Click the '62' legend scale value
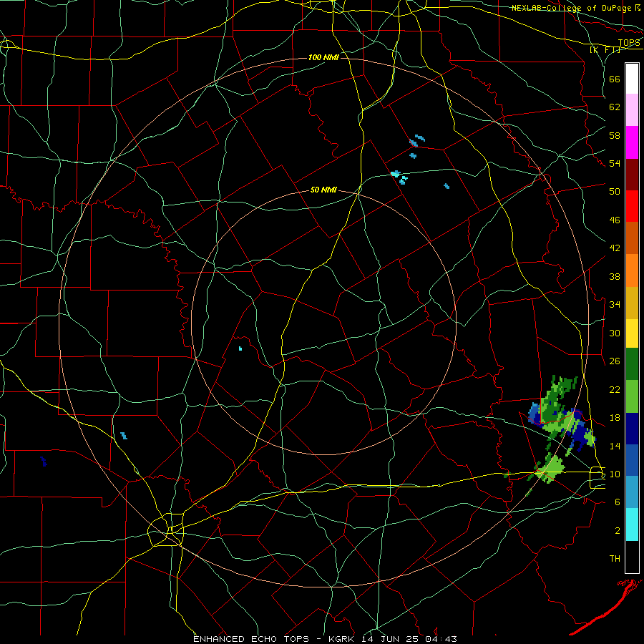The width and height of the screenshot is (644, 644). tap(615, 107)
